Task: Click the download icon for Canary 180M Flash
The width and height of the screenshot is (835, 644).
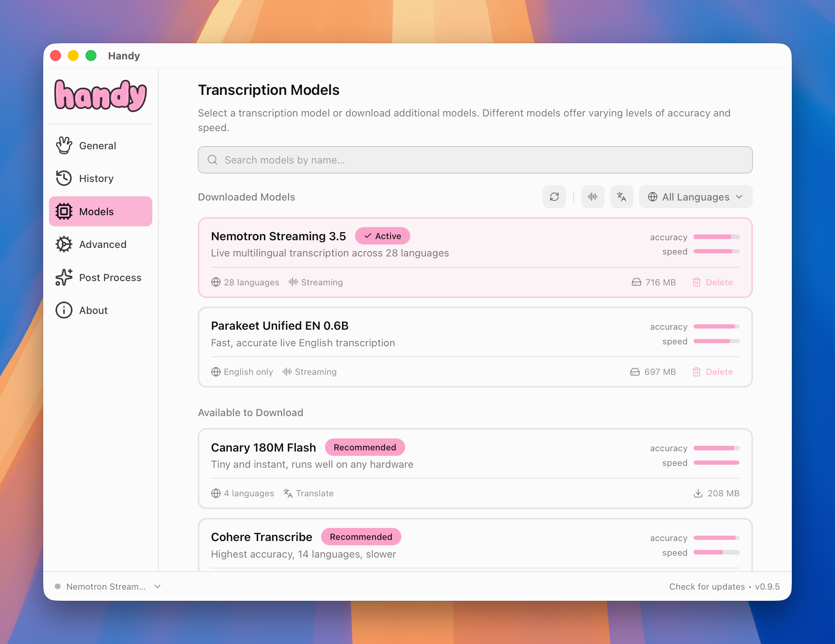Action: (x=698, y=493)
